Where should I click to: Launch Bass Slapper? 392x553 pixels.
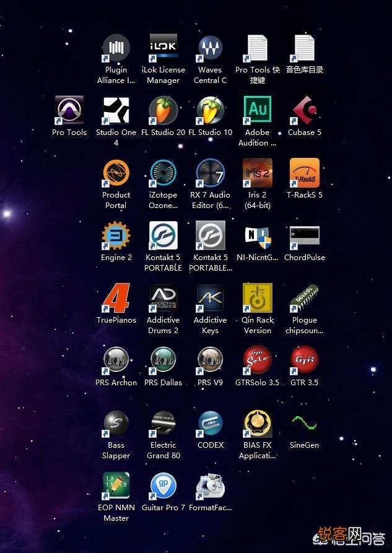[116, 423]
